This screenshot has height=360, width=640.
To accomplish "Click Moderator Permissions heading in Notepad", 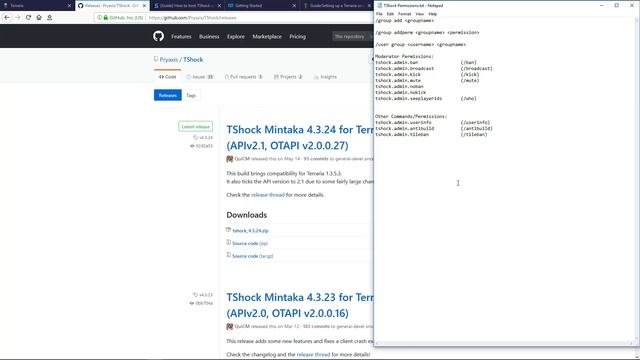I will pos(404,56).
